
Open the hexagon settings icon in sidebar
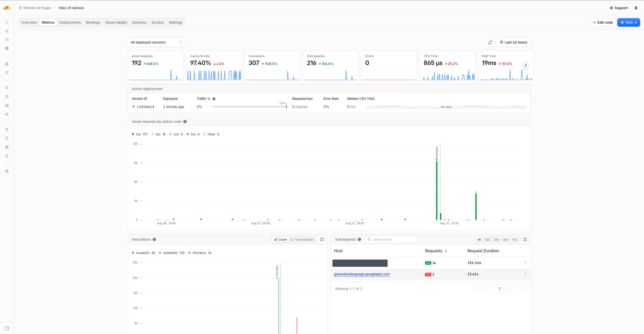(x=7, y=171)
